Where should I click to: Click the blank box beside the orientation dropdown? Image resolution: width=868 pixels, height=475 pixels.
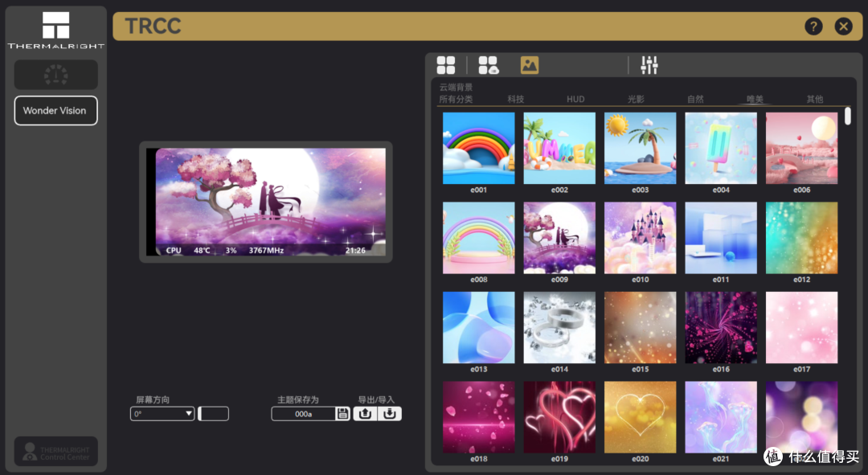(x=214, y=414)
